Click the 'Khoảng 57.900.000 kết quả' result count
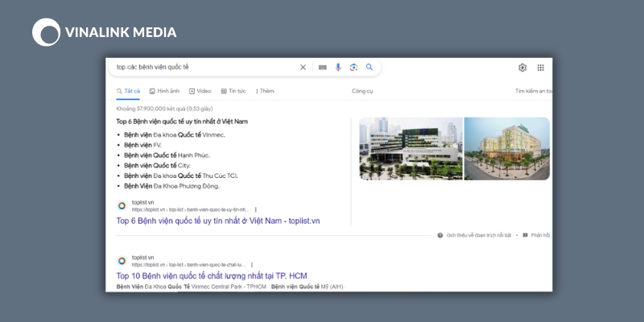The image size is (644, 322). tap(164, 109)
